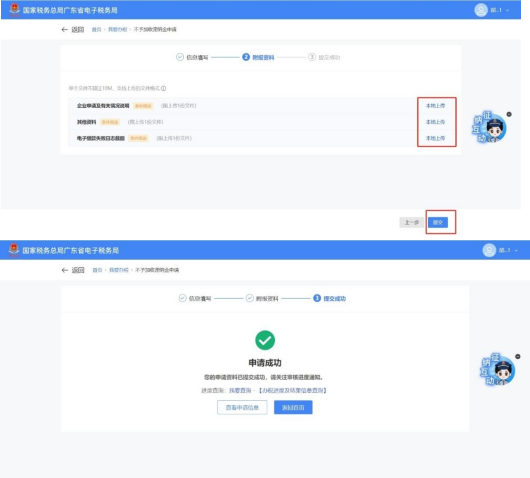Dismiss the 征纳互动 mascot on success page
The image size is (530, 478).
click(x=518, y=356)
